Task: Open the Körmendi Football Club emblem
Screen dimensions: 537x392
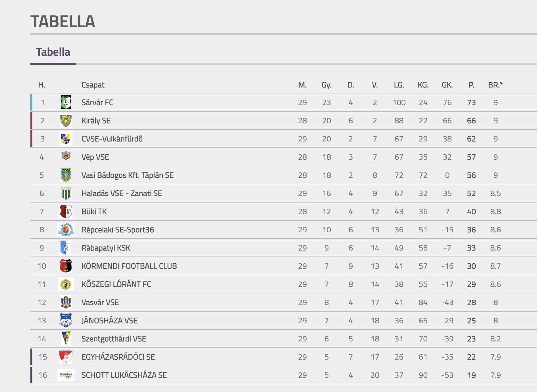Action: pos(66,266)
